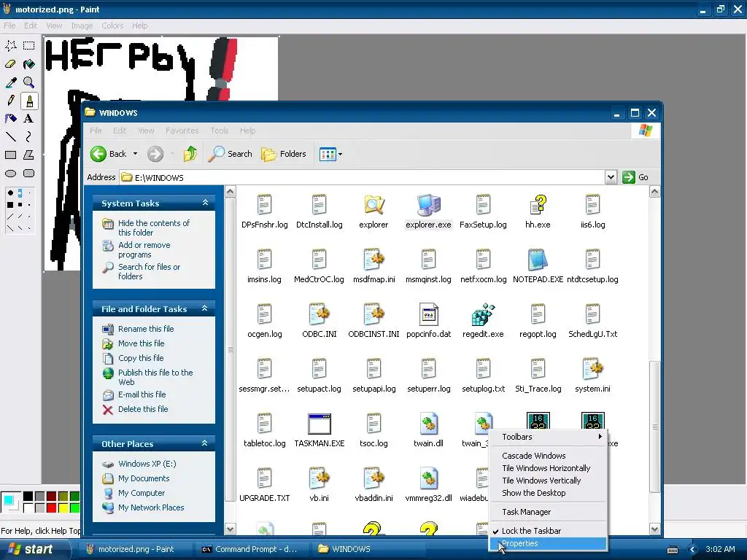
Task: Select the Polygon tool in Paint
Action: [29, 155]
